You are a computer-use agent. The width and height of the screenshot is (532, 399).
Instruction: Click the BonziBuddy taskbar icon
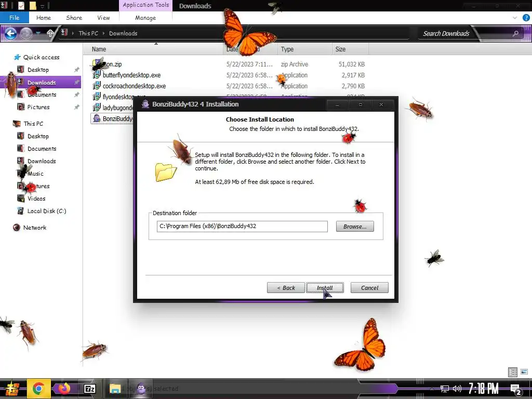(x=141, y=389)
